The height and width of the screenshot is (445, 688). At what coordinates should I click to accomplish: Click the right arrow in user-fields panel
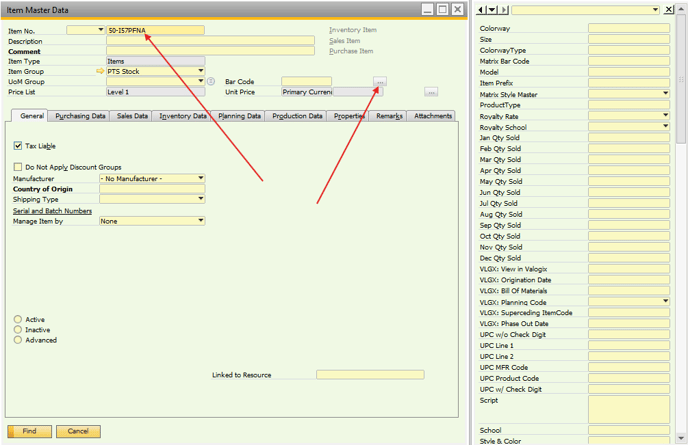[x=504, y=9]
